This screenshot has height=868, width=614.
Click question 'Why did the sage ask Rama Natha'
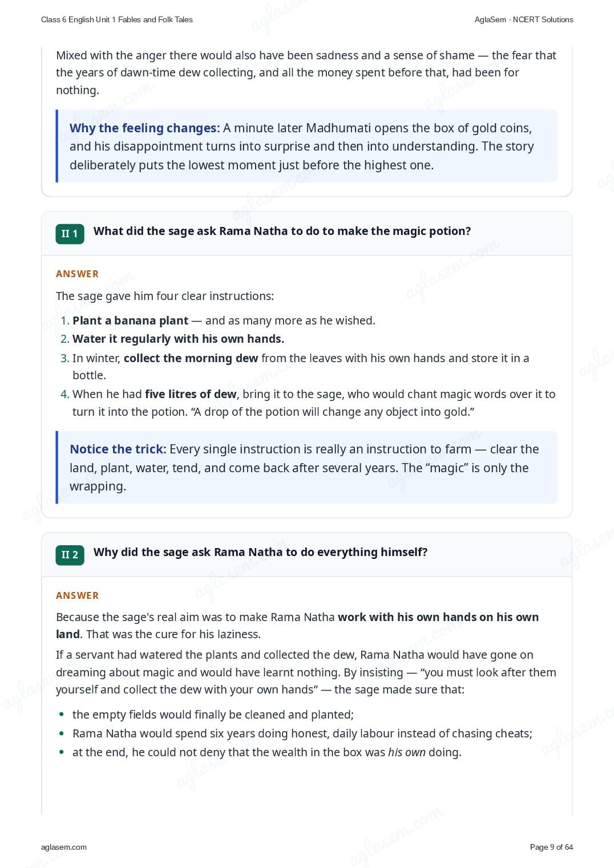(x=261, y=552)
